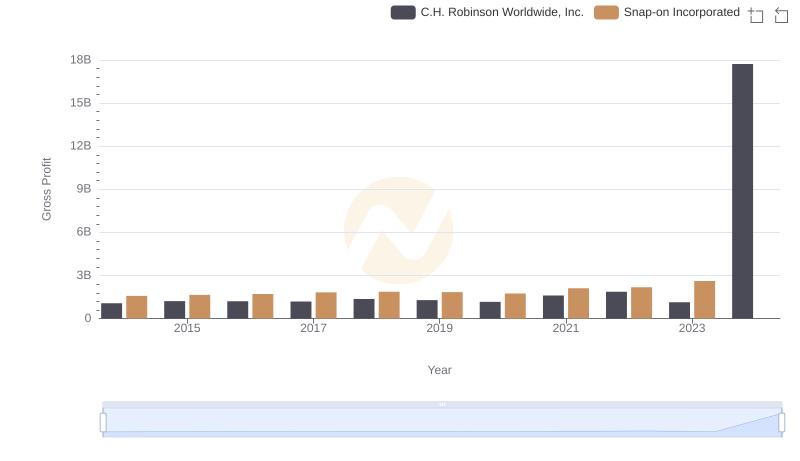Click the 2017 Snap-on bar
This screenshot has height=461, width=800.
[x=326, y=305]
